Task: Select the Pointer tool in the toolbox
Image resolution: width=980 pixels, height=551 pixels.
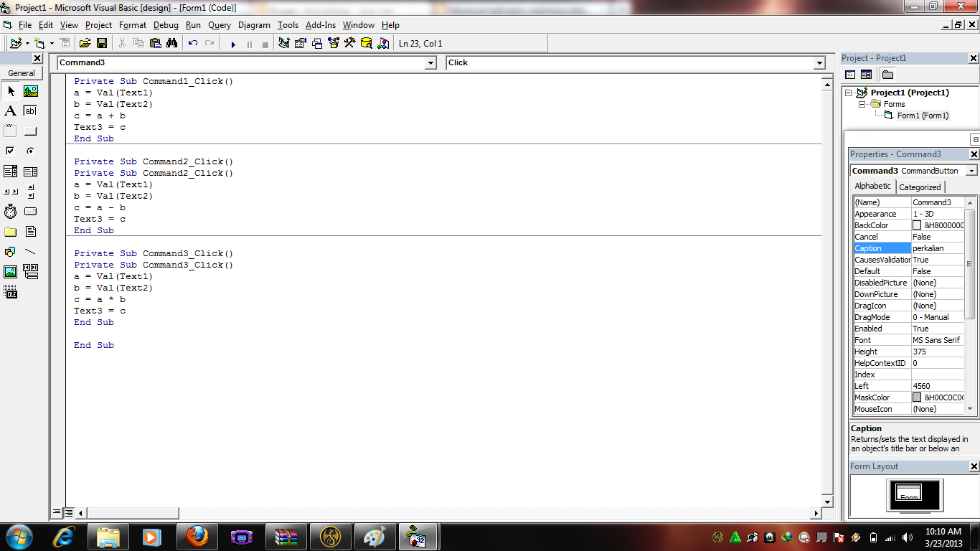Action: 11,91
